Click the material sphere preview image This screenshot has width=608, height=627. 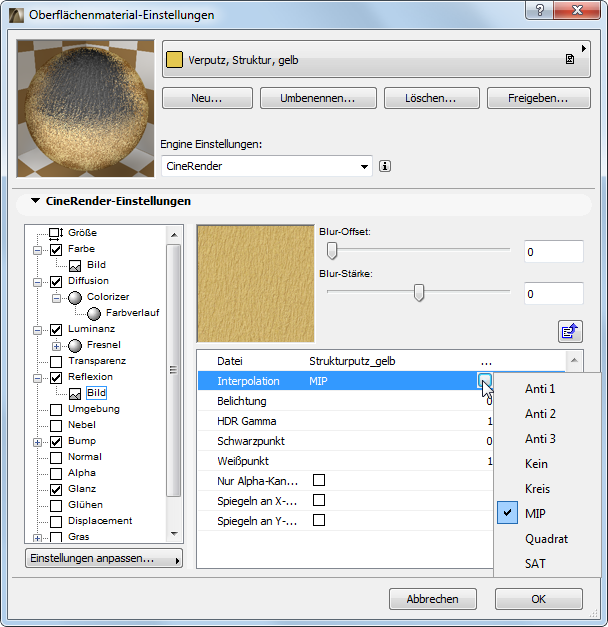[x=86, y=108]
